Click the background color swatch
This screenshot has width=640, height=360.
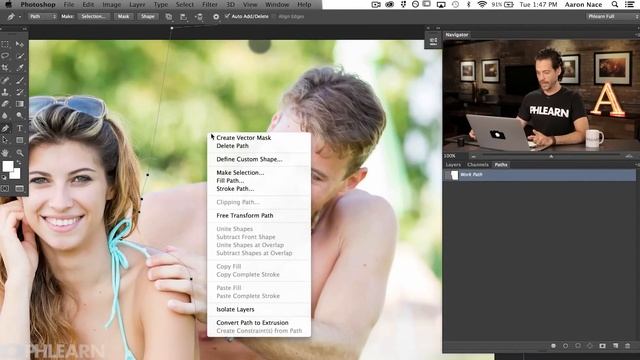coord(16,175)
